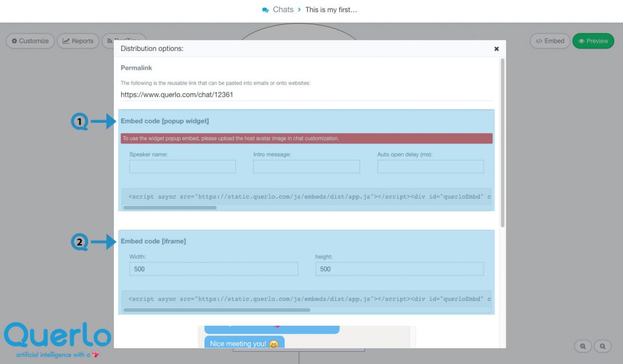Click the popup widget code horizontal scrollbar
This screenshot has width=623, height=364.
[170, 208]
